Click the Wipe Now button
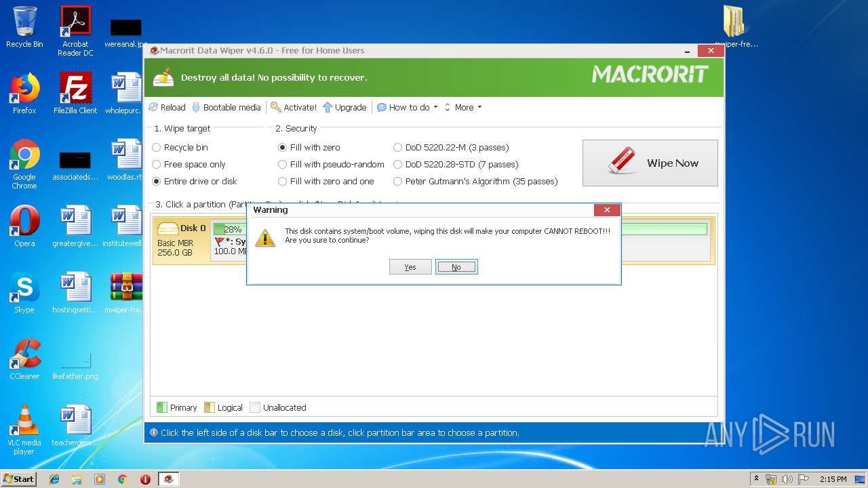The width and height of the screenshot is (868, 488). coord(650,163)
